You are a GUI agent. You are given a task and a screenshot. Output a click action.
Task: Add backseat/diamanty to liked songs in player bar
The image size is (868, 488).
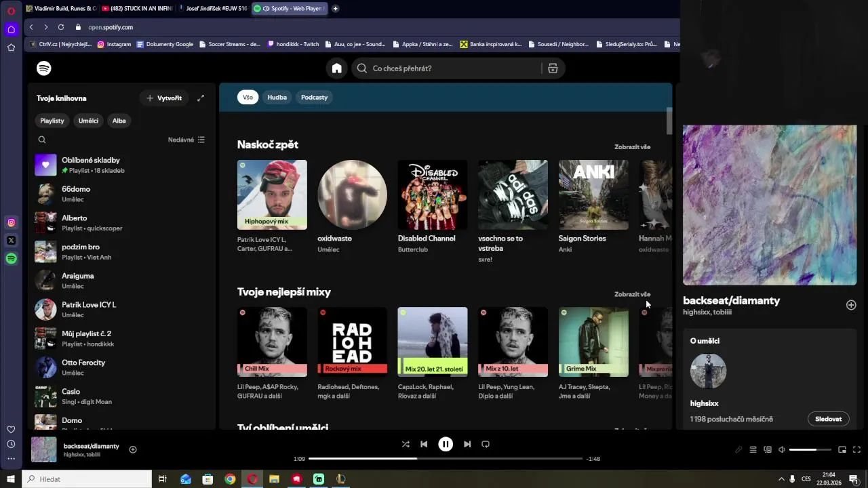[x=133, y=449]
